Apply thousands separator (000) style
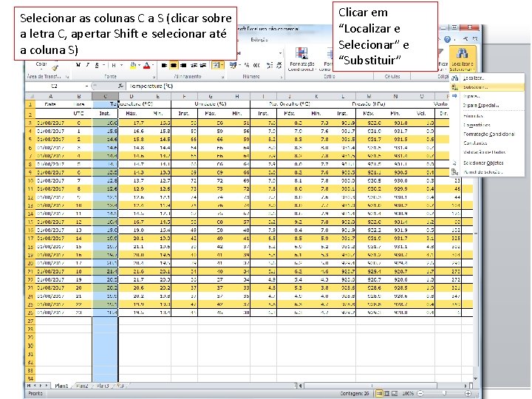 pyautogui.click(x=256, y=65)
